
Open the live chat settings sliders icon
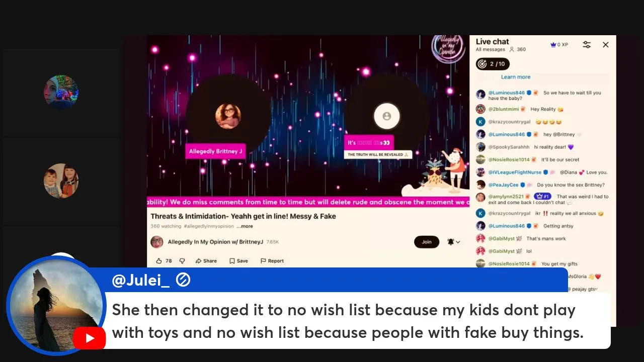pos(587,45)
